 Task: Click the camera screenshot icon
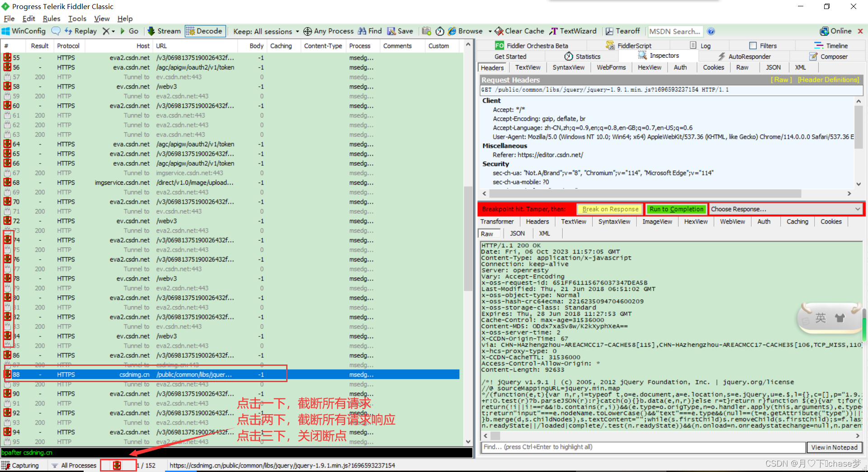(426, 31)
